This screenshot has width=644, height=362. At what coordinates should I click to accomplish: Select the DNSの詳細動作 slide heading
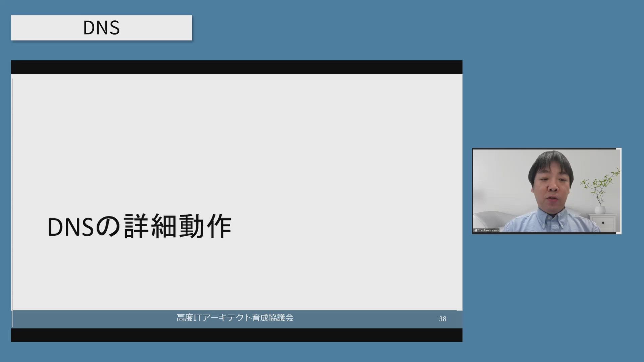pyautogui.click(x=139, y=227)
